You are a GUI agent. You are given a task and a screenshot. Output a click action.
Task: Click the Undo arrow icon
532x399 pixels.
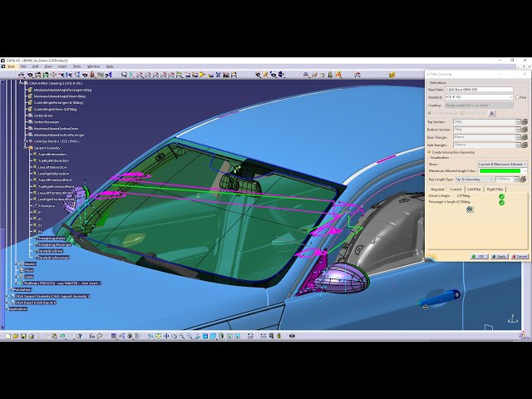tap(62, 336)
